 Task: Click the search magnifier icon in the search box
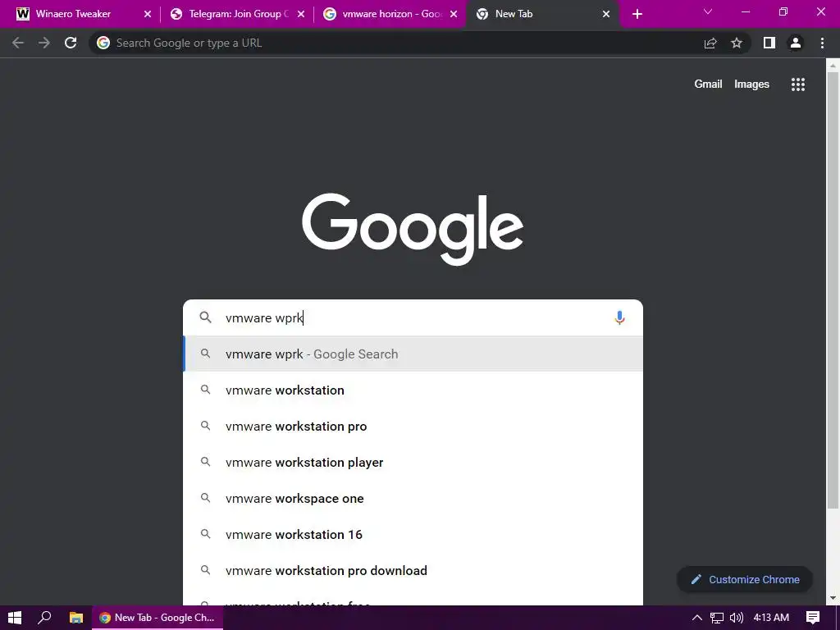[205, 317]
